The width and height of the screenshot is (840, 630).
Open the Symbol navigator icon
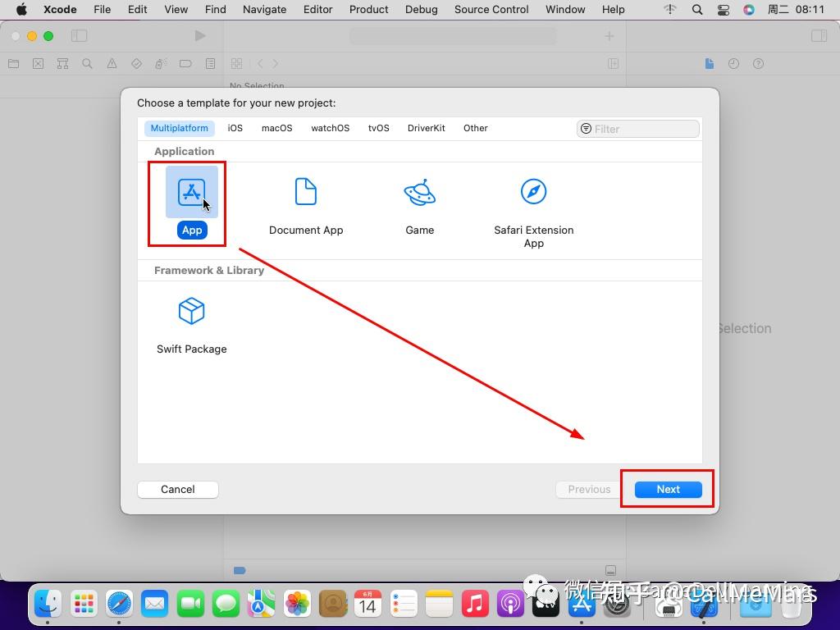click(62, 64)
